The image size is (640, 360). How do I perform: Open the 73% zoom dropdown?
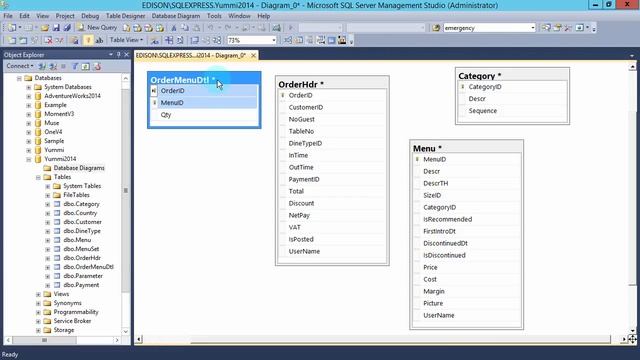(x=273, y=40)
